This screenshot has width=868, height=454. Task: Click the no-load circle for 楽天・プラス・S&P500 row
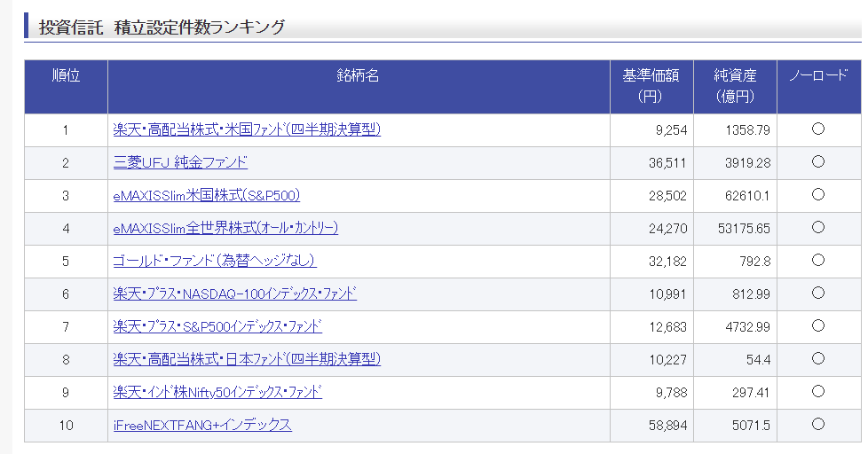818,325
